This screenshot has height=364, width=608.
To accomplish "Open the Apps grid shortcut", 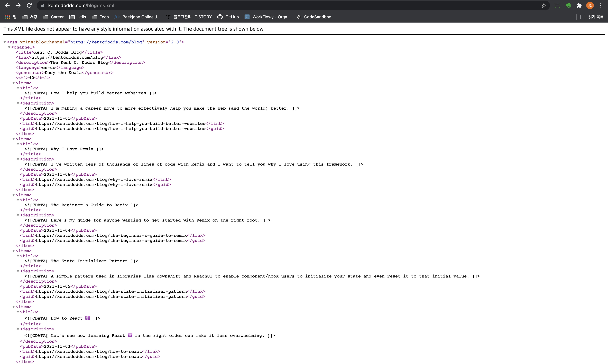I will 11,17.
